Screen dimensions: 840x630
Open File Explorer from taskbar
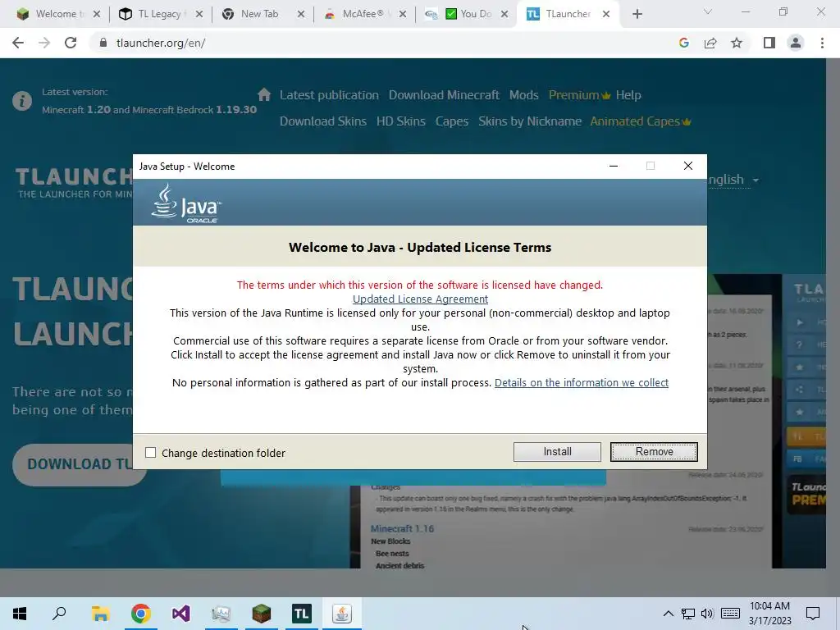coord(100,614)
